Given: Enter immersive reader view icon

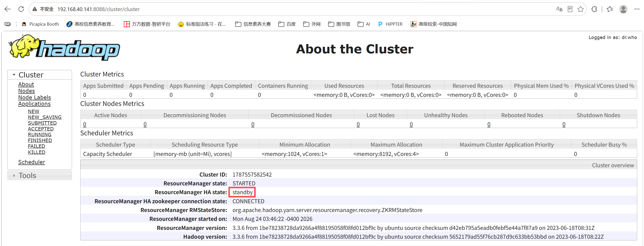Looking at the screenshot, I should 570,9.
